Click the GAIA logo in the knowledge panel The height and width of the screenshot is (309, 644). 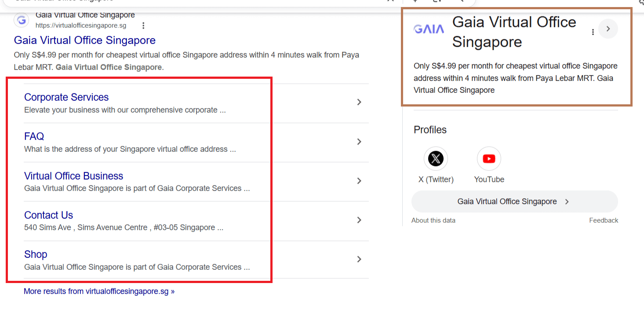tap(429, 29)
